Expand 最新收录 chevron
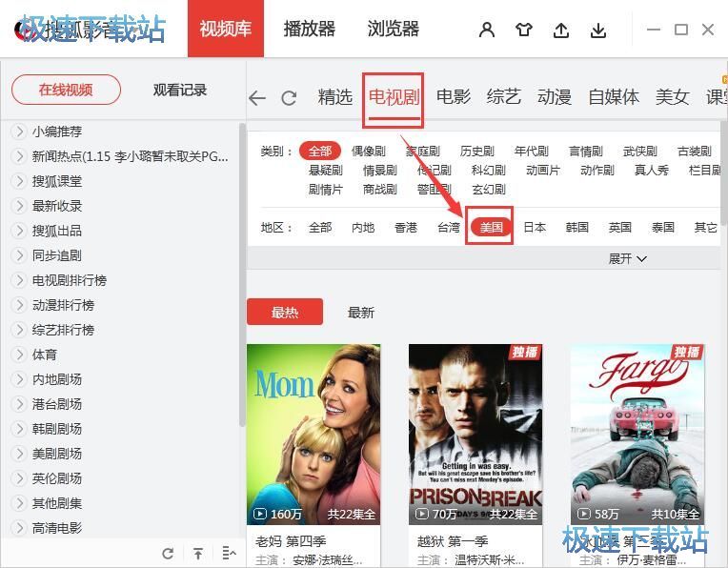 click(19, 206)
